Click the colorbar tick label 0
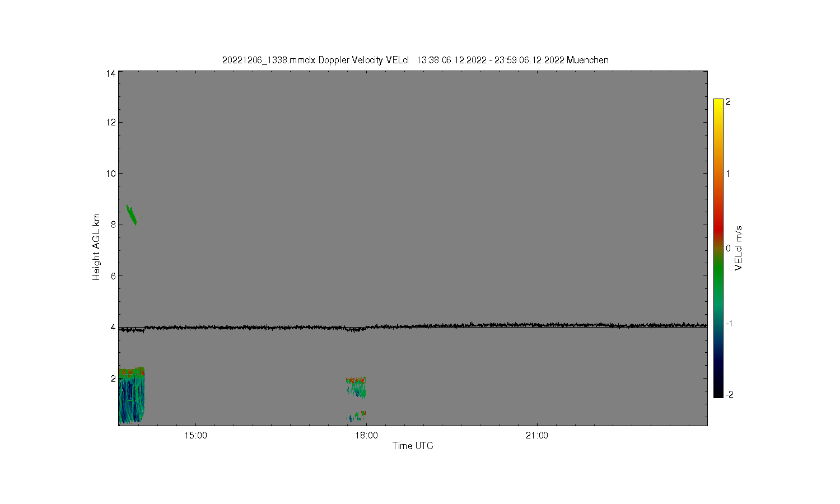This screenshot has width=840, height=504. pos(728,248)
